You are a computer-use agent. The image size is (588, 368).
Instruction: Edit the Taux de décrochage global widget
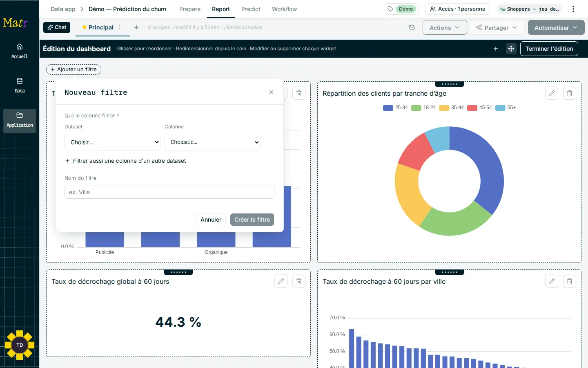(x=281, y=281)
